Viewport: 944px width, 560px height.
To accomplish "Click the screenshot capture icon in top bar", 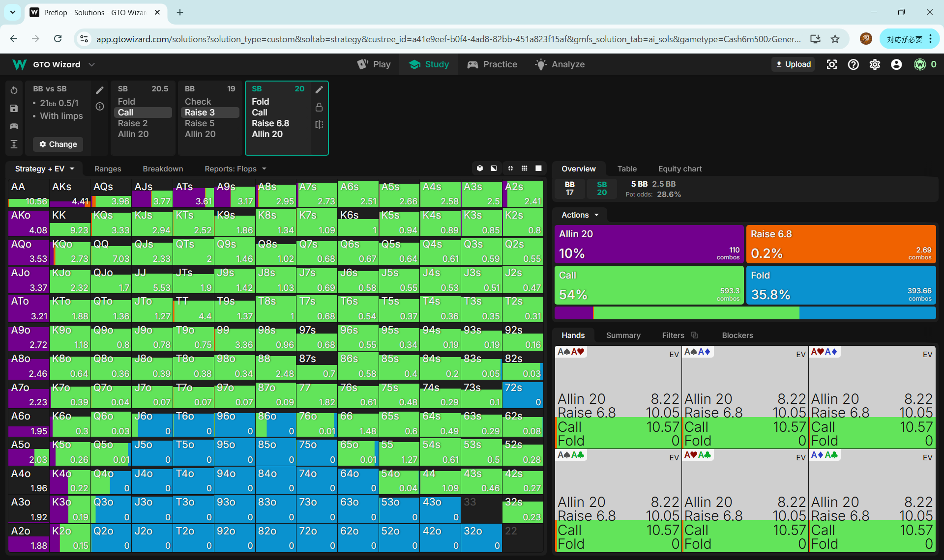I will (x=831, y=64).
